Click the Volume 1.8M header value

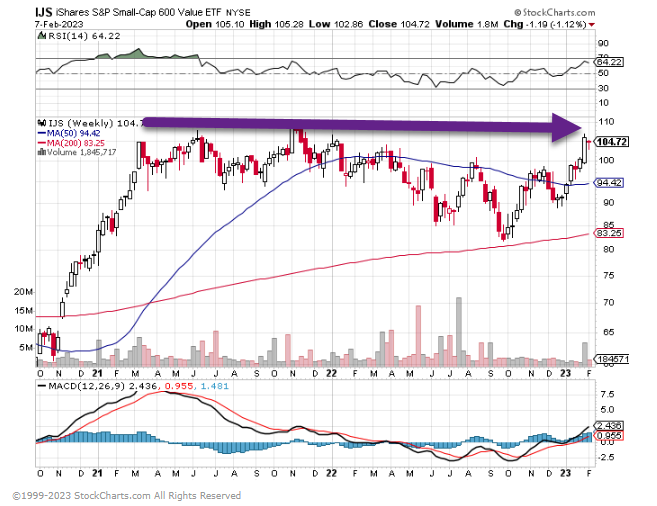coord(466,24)
